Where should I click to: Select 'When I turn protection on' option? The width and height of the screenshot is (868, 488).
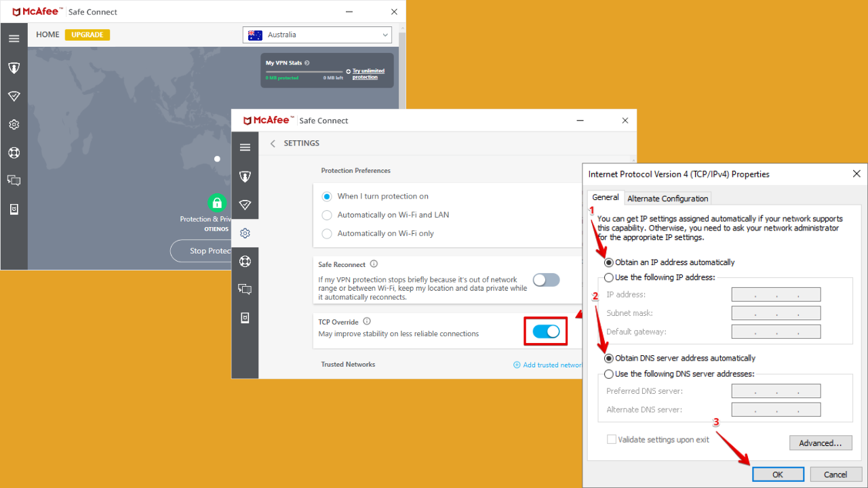tap(326, 197)
